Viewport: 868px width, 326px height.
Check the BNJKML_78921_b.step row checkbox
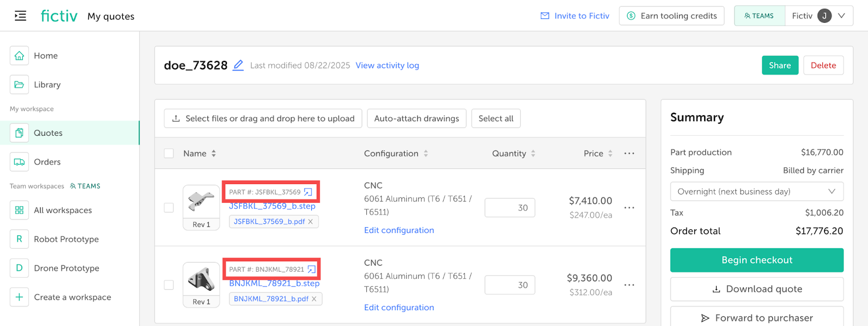(169, 285)
